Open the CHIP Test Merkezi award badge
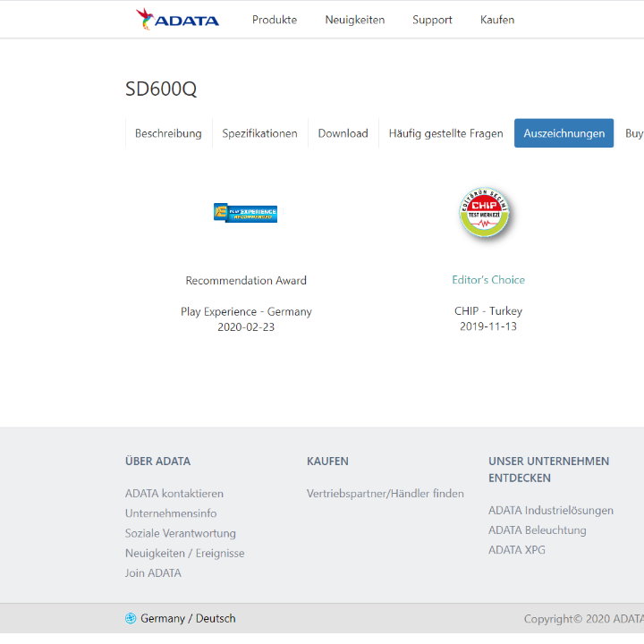Screen dimensions: 644x644 pyautogui.click(x=484, y=212)
